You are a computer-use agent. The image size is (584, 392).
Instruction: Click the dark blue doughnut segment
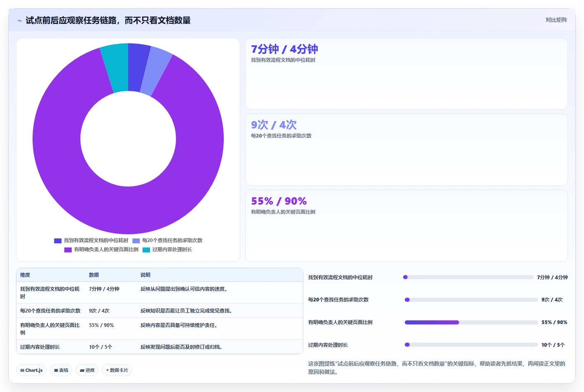click(137, 67)
